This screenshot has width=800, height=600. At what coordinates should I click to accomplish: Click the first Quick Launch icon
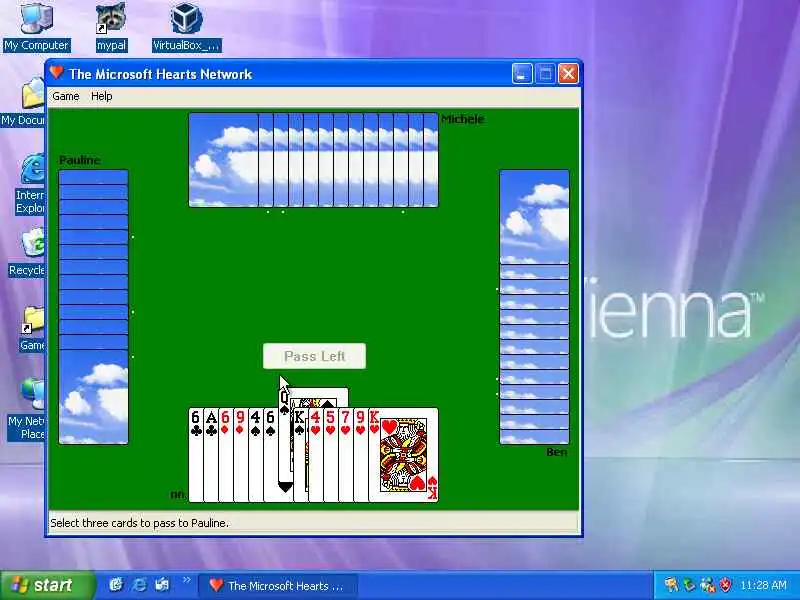(x=116, y=585)
